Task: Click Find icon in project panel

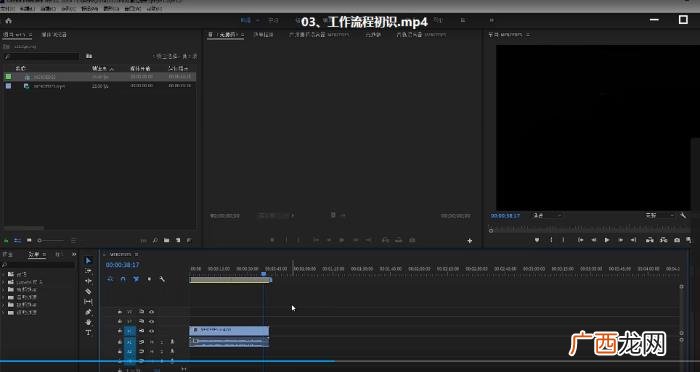Action: 155,240
